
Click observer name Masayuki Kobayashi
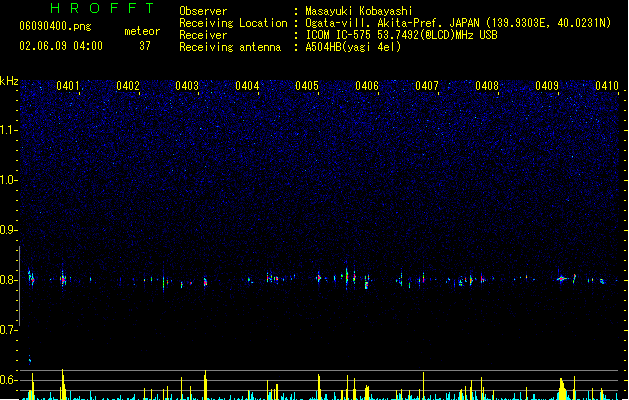coord(359,11)
